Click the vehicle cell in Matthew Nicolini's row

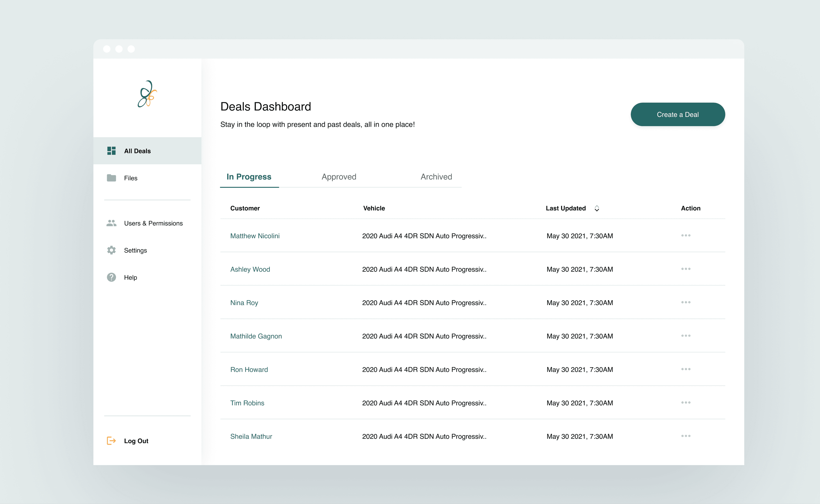click(x=424, y=236)
